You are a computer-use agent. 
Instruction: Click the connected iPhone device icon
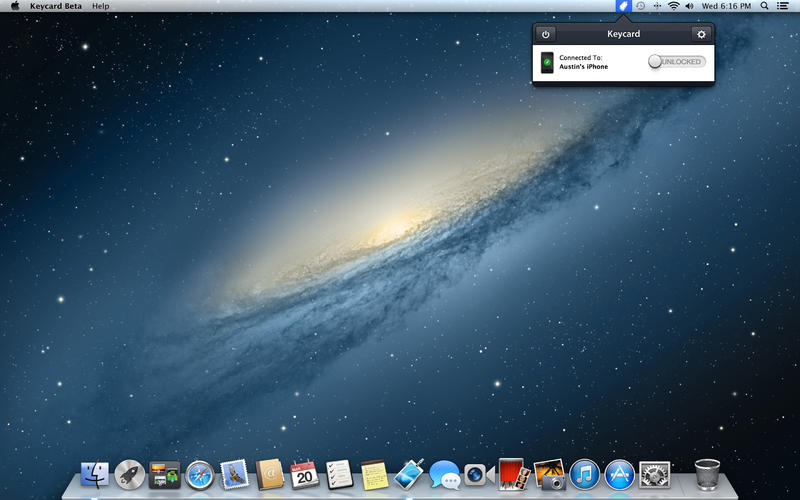click(547, 63)
